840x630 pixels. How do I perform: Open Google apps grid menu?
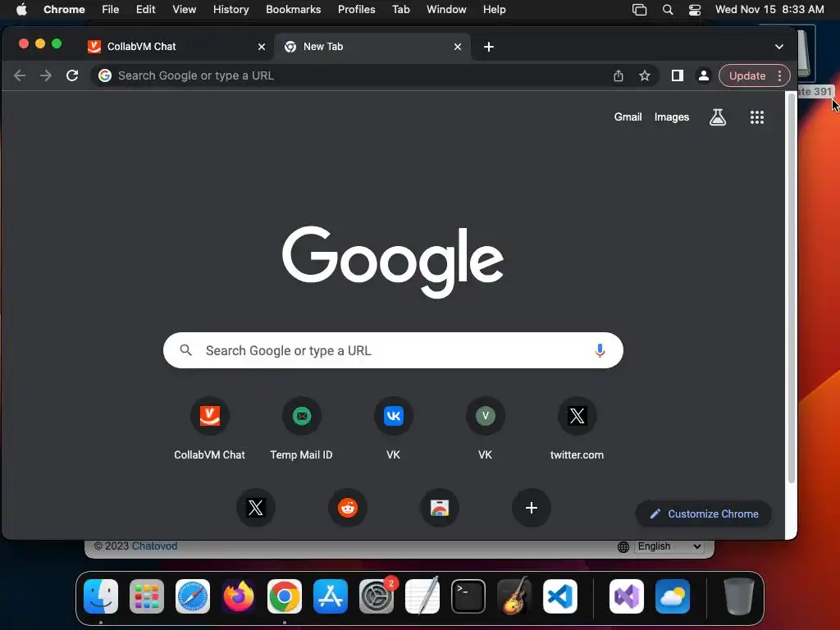click(756, 117)
